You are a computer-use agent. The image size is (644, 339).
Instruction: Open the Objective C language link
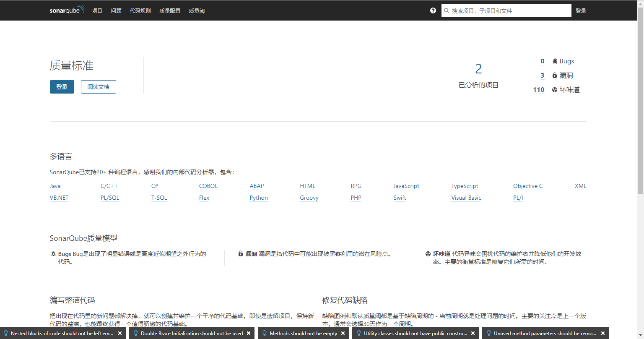[528, 186]
